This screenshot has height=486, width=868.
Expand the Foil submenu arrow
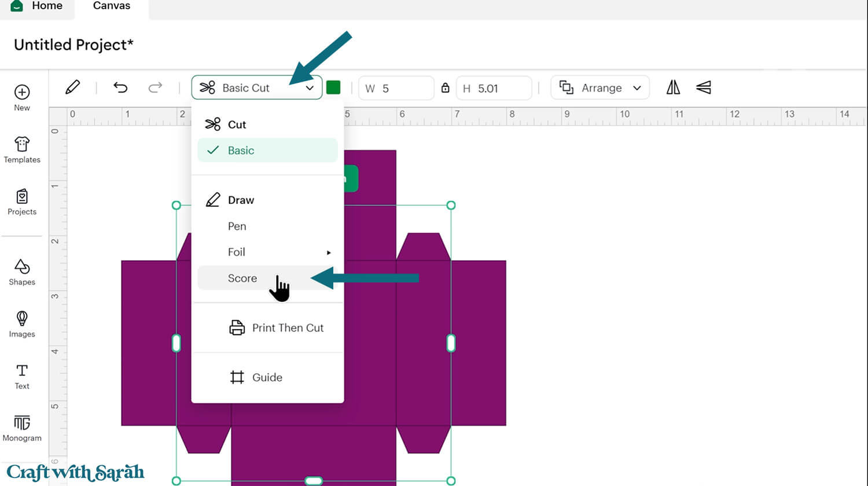point(329,253)
